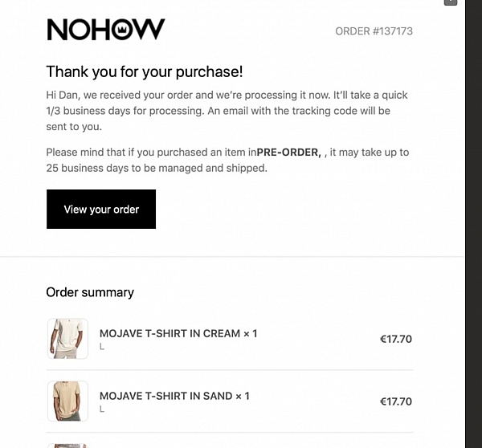
Task: Click the ORDER #137173 number
Action: (x=374, y=31)
